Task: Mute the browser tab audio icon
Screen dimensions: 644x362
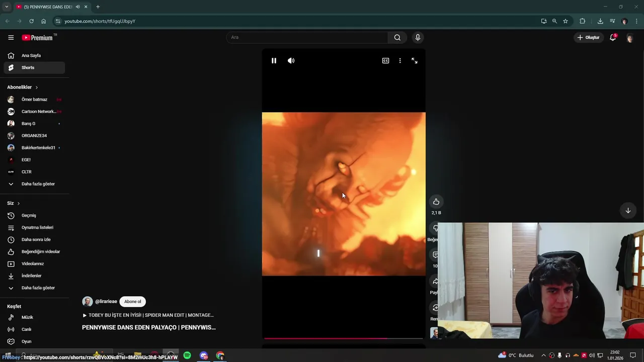Action: click(77, 7)
